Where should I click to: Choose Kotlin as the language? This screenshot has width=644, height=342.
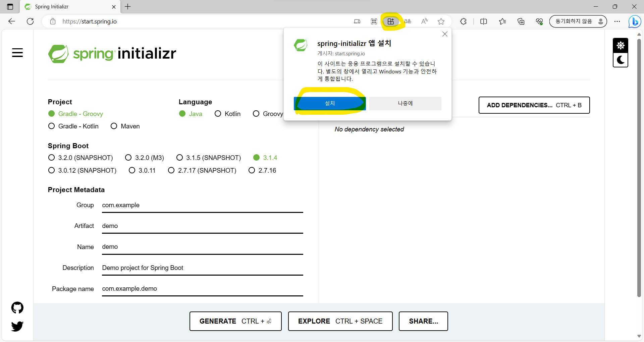[227, 114]
